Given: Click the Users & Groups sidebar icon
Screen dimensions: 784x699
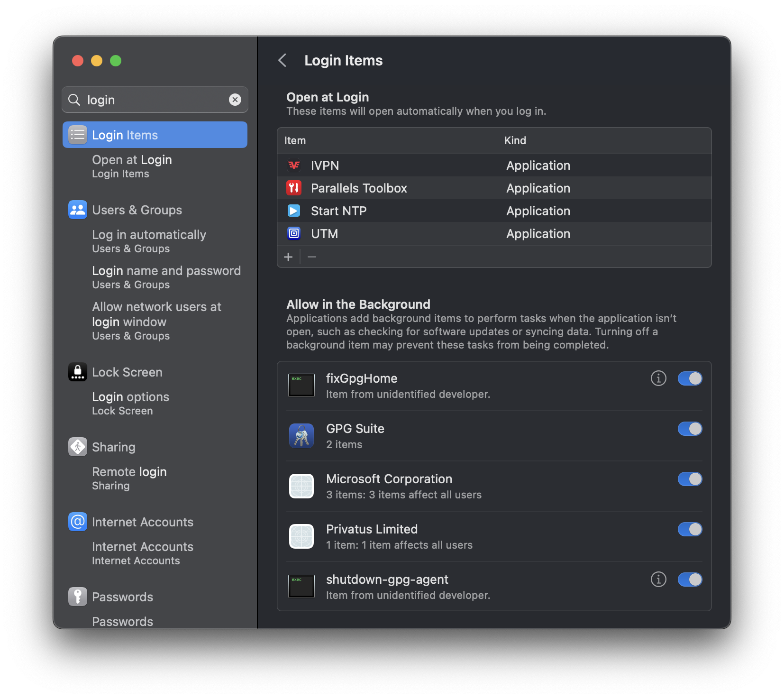Looking at the screenshot, I should tap(77, 210).
